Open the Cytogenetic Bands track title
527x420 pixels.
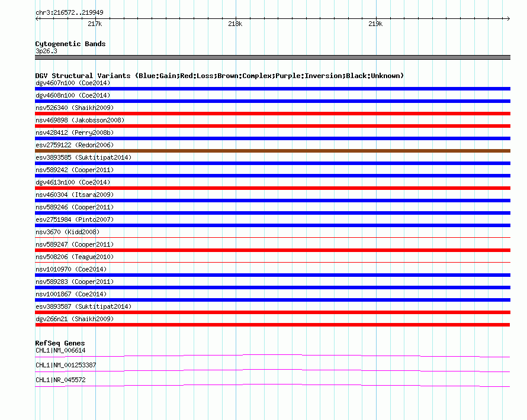[70, 44]
